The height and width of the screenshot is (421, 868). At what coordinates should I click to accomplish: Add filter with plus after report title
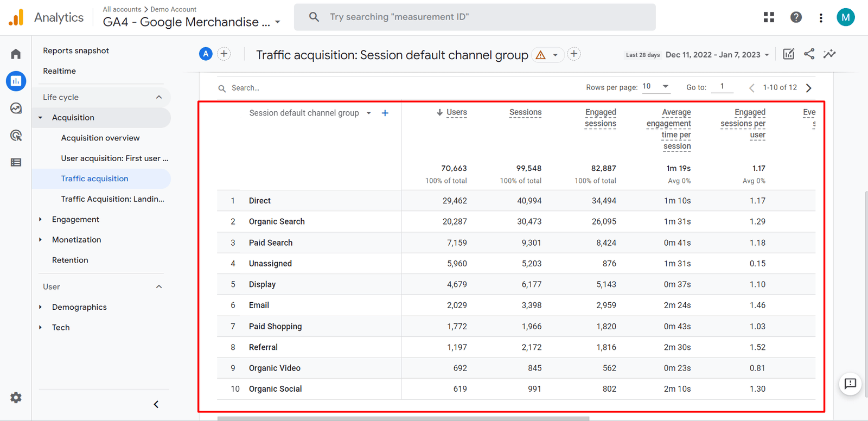(x=574, y=54)
